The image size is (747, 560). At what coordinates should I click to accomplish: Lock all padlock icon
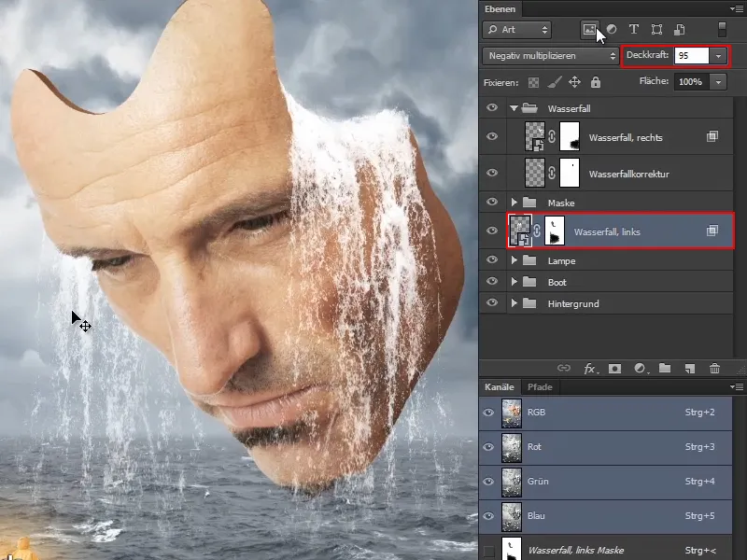pos(596,82)
